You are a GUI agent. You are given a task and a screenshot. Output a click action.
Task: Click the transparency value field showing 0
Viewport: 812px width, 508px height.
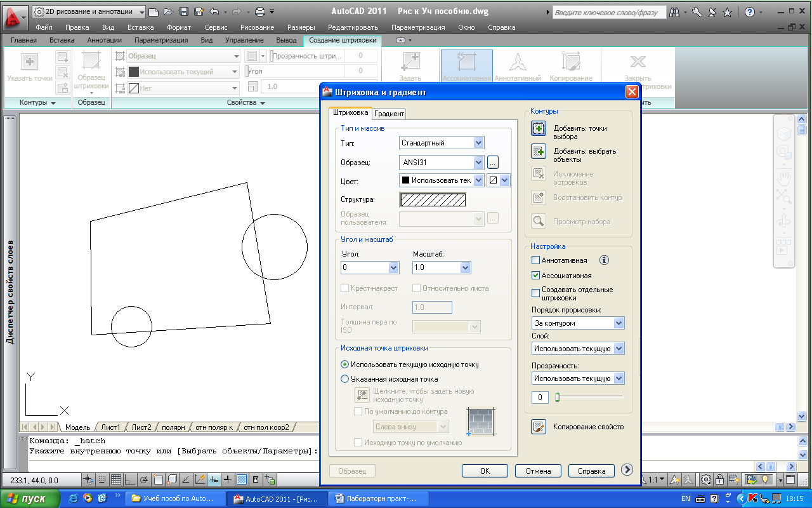coord(540,398)
